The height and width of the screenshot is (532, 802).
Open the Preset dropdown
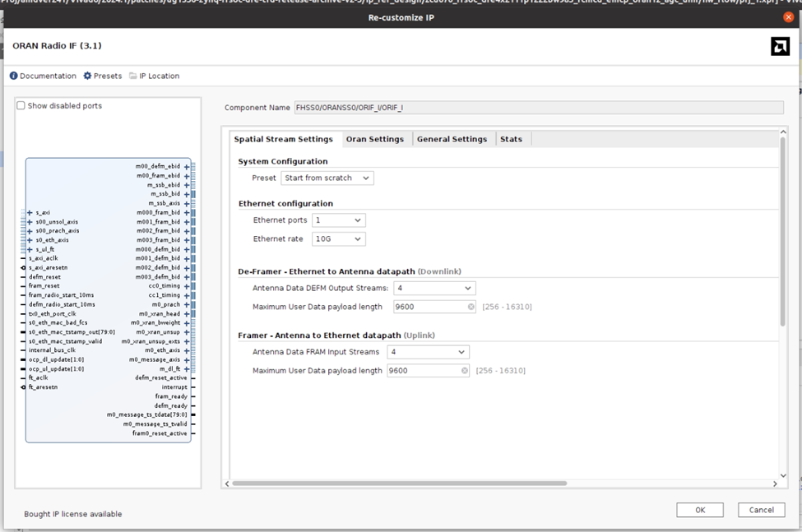click(x=327, y=178)
